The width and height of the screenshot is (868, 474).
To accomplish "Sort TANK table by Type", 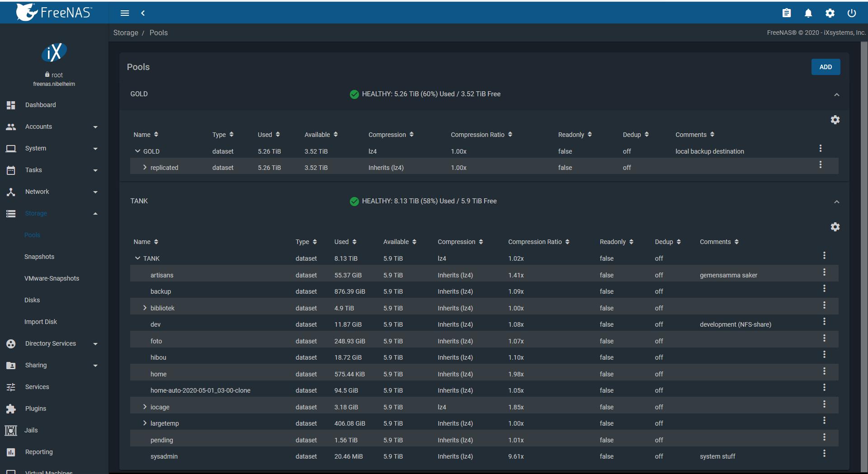I will (x=307, y=242).
